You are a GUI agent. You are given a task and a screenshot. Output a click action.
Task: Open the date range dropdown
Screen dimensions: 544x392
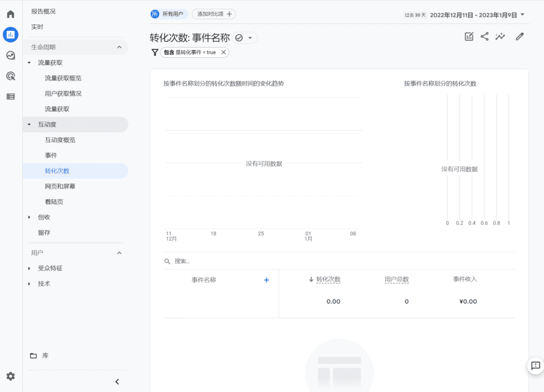tap(523, 15)
